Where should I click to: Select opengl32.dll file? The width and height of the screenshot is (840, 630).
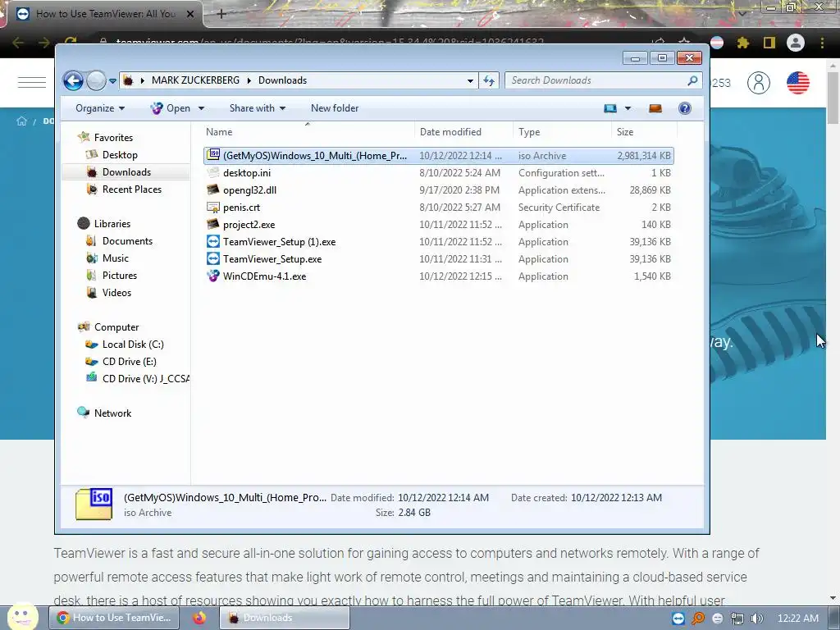point(438,190)
